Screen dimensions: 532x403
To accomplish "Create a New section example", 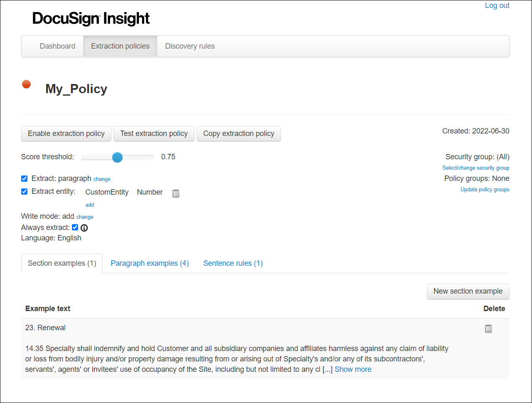I will point(468,291).
